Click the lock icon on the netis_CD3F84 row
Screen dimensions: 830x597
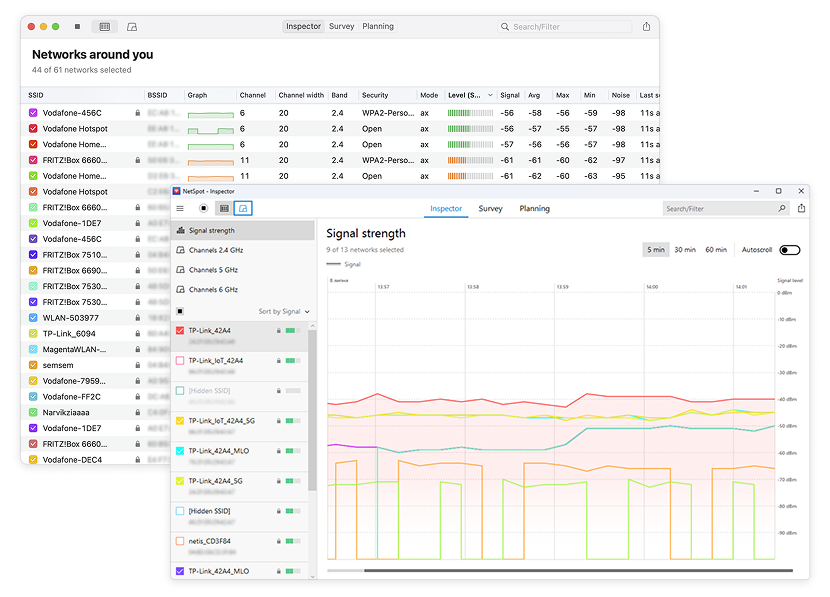point(278,541)
